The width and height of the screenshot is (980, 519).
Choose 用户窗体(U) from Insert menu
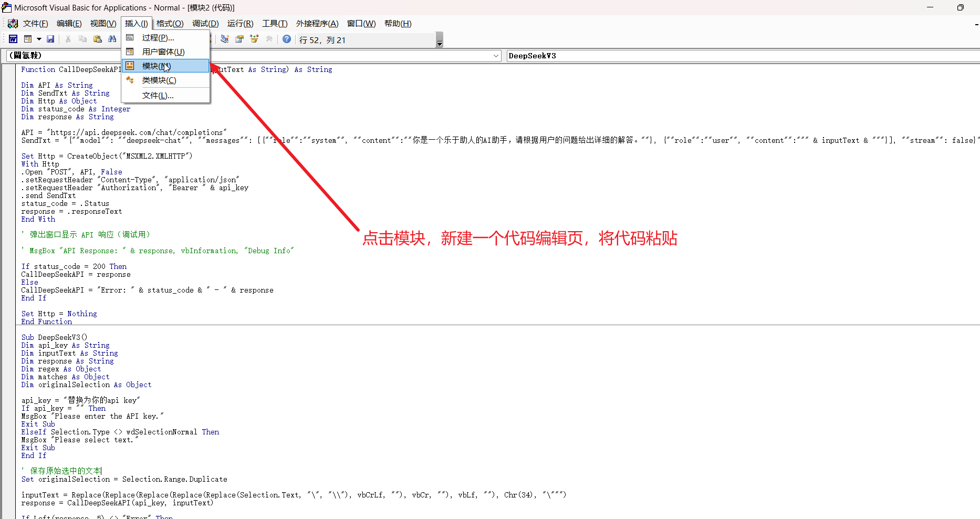point(165,52)
